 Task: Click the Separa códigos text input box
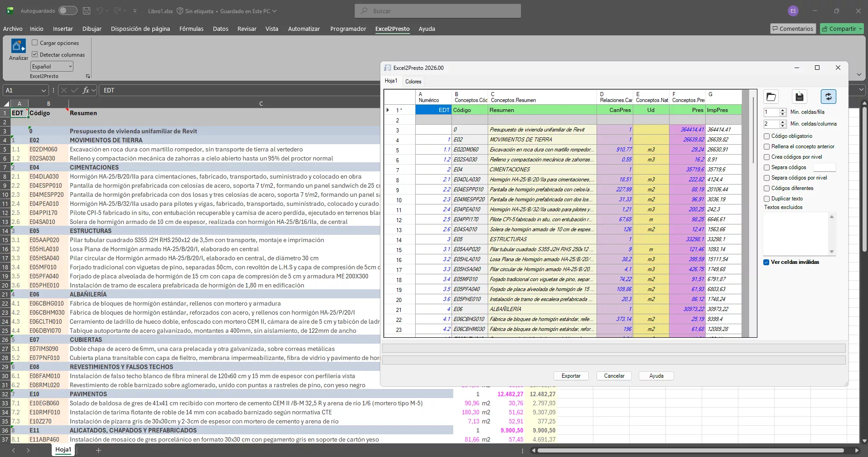tap(824, 167)
